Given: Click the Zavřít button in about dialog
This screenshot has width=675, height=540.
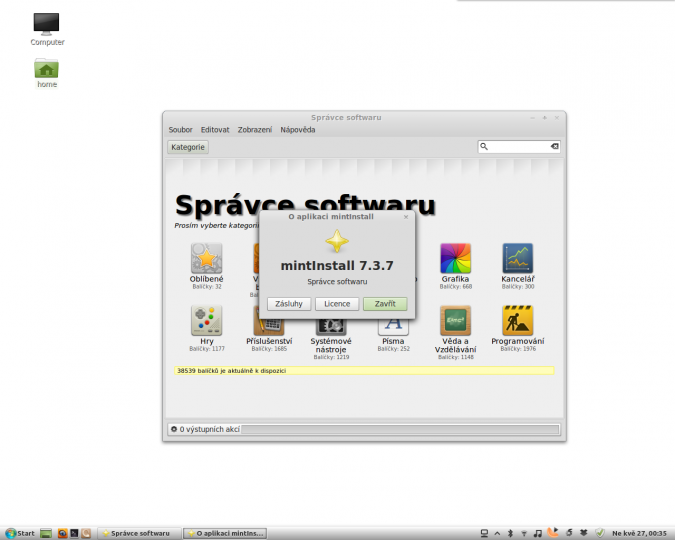Looking at the screenshot, I should tap(385, 304).
